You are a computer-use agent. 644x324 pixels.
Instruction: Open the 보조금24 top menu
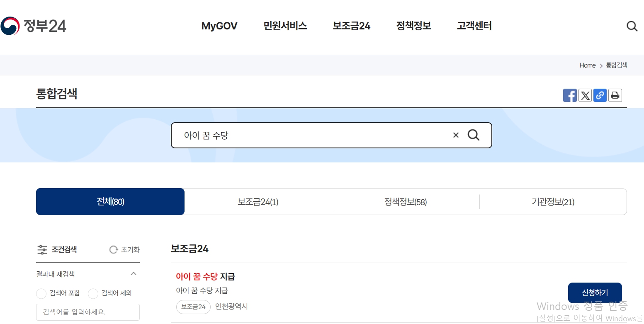coord(351,26)
